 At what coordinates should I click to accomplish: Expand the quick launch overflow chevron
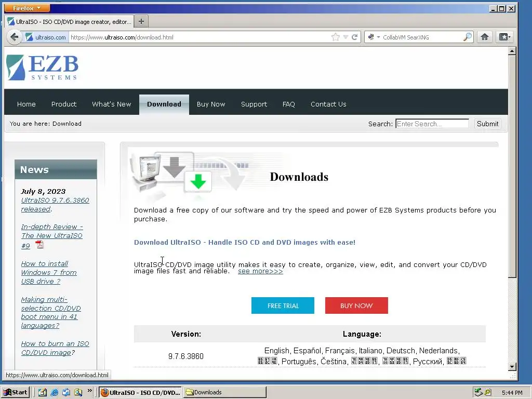click(89, 391)
